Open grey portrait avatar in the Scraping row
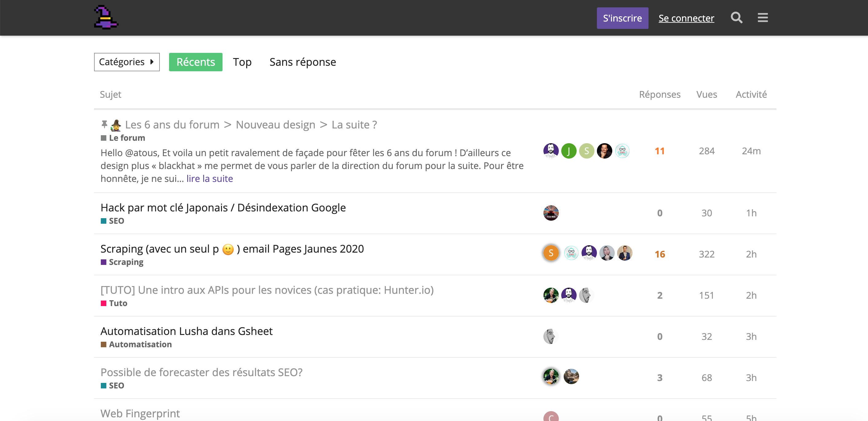Screen dimensions: 868x421 pyautogui.click(x=607, y=253)
